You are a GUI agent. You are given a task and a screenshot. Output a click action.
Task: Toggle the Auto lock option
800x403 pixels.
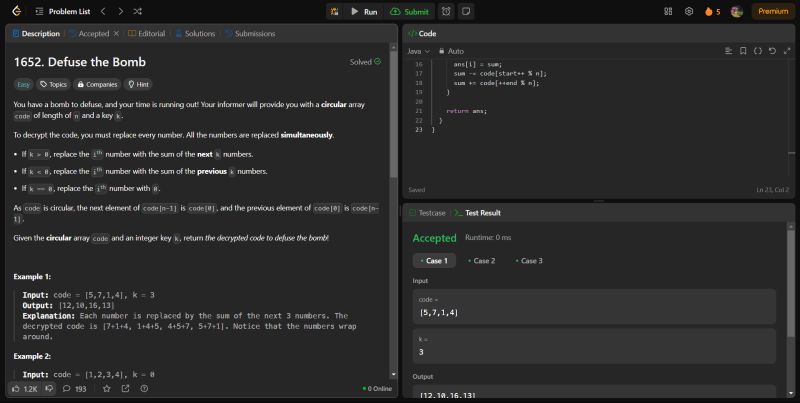(451, 51)
